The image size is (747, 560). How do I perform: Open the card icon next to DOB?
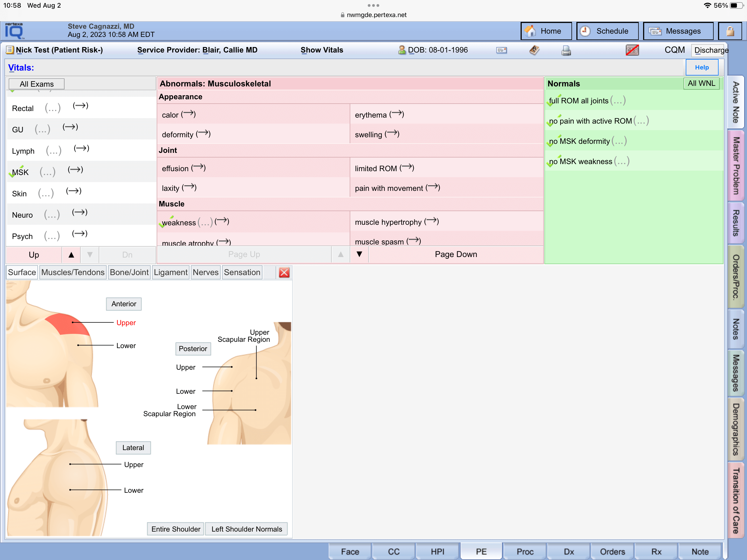point(501,50)
